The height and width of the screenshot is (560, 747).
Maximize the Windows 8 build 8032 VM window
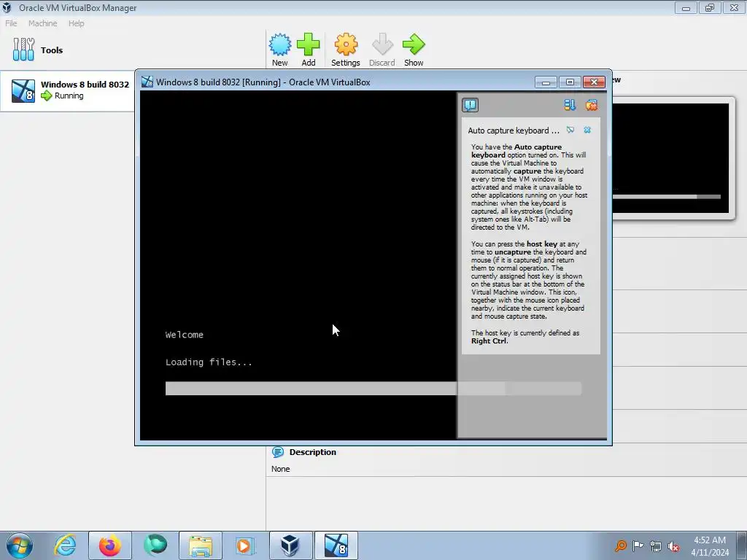[570, 82]
